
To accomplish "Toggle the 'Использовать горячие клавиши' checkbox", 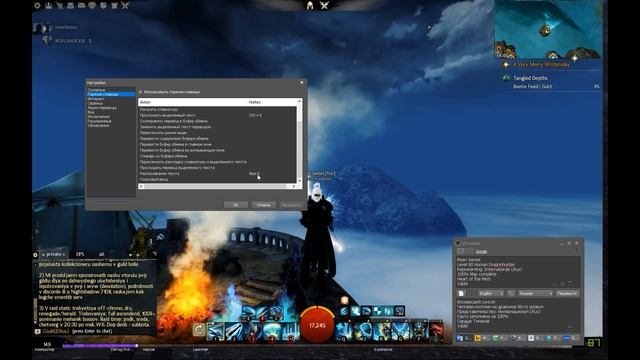I will [x=140, y=92].
